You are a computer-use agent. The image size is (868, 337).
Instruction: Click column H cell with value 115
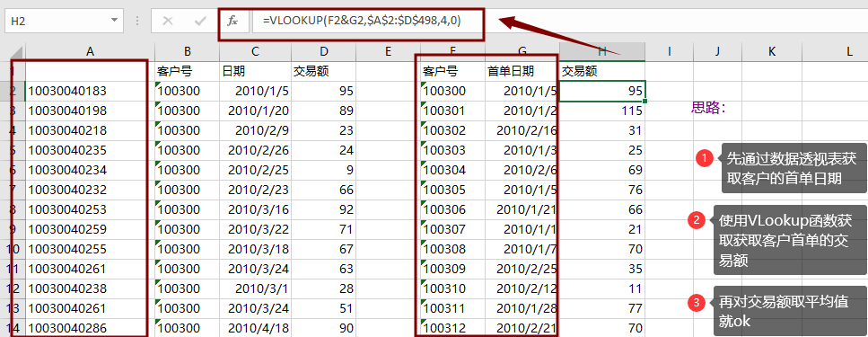(602, 111)
